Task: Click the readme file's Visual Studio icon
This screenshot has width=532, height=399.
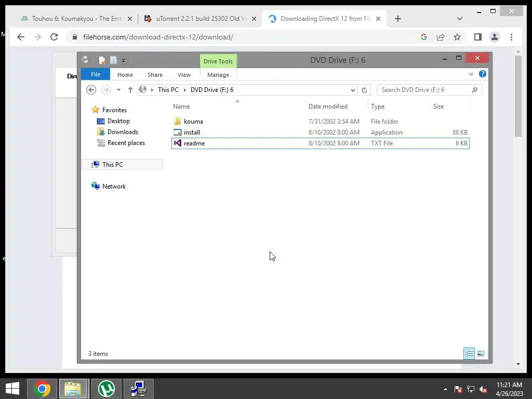Action: pyautogui.click(x=177, y=143)
